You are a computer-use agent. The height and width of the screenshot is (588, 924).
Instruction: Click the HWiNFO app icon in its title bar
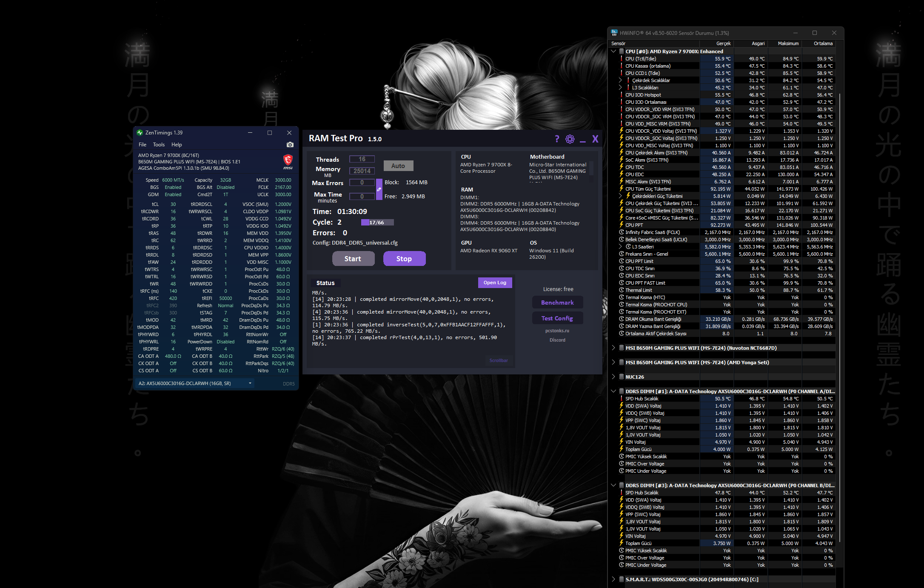click(614, 33)
